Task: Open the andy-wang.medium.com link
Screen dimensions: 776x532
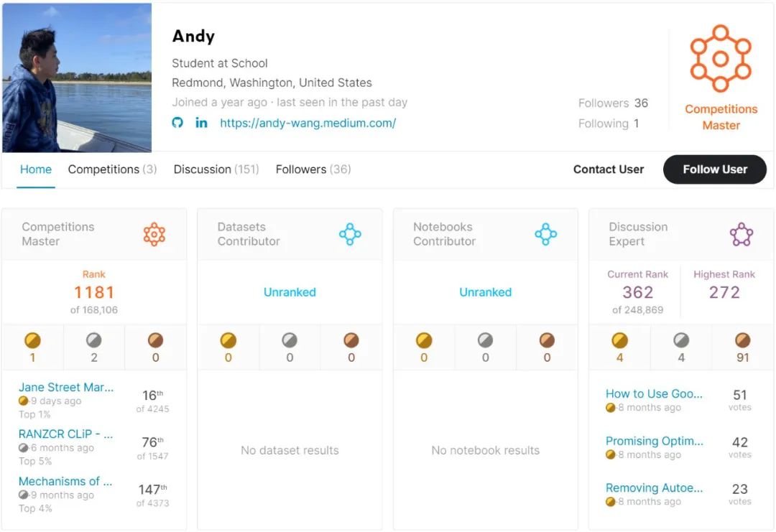Action: 308,123
